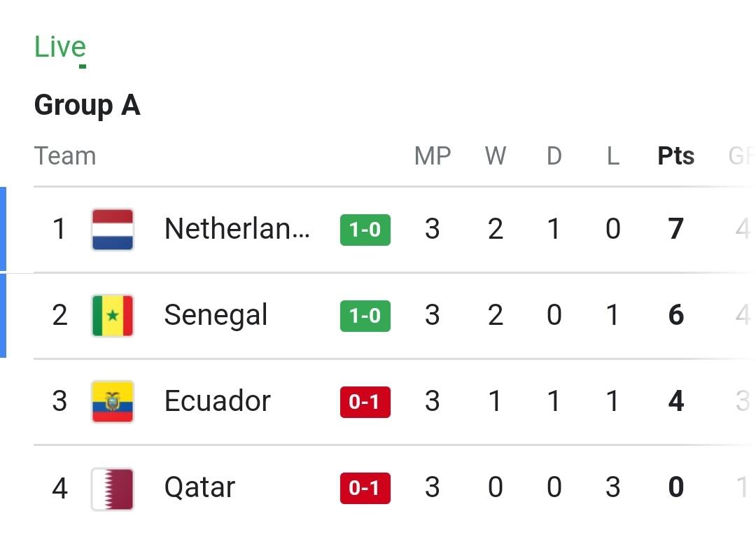Switch to the Live tab
The height and width of the screenshot is (537, 756).
[x=60, y=48]
